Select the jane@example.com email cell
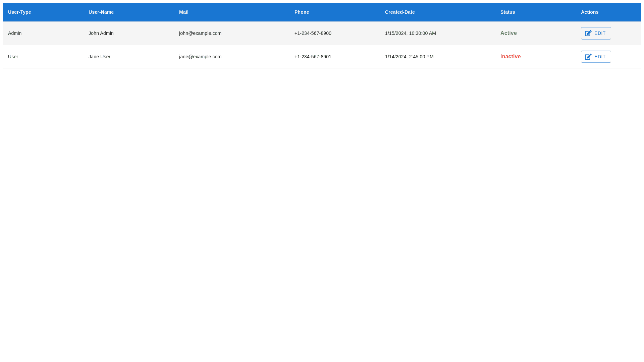 (200, 57)
